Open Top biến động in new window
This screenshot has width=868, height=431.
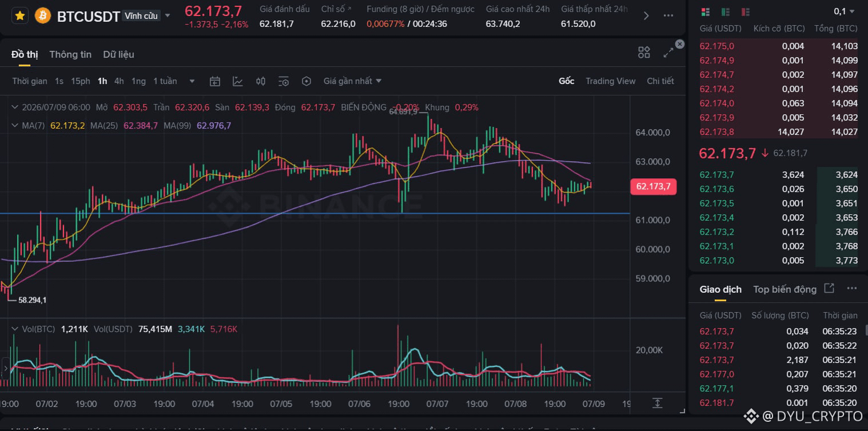[829, 289]
